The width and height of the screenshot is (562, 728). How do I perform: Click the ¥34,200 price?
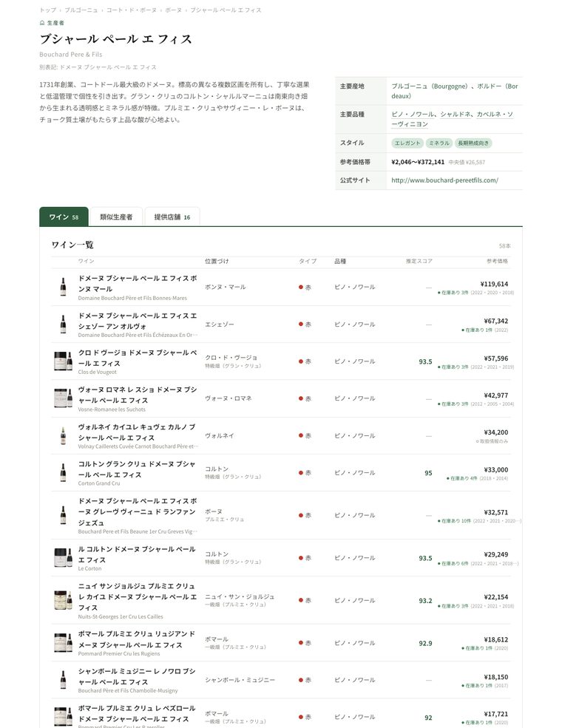(x=496, y=432)
